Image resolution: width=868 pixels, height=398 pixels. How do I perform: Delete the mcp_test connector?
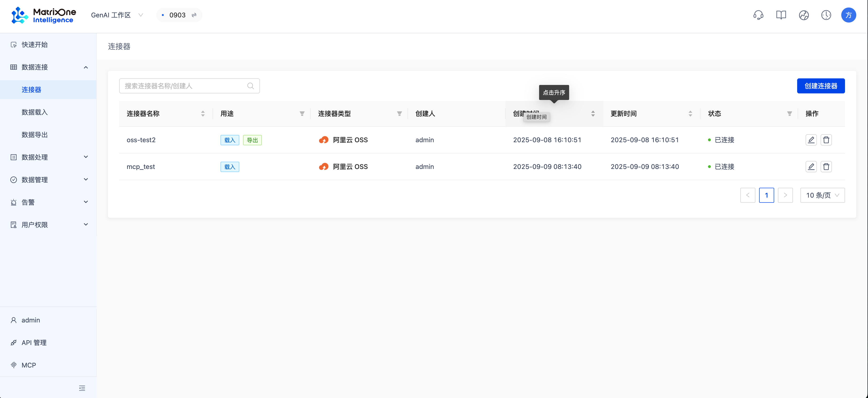[826, 166]
